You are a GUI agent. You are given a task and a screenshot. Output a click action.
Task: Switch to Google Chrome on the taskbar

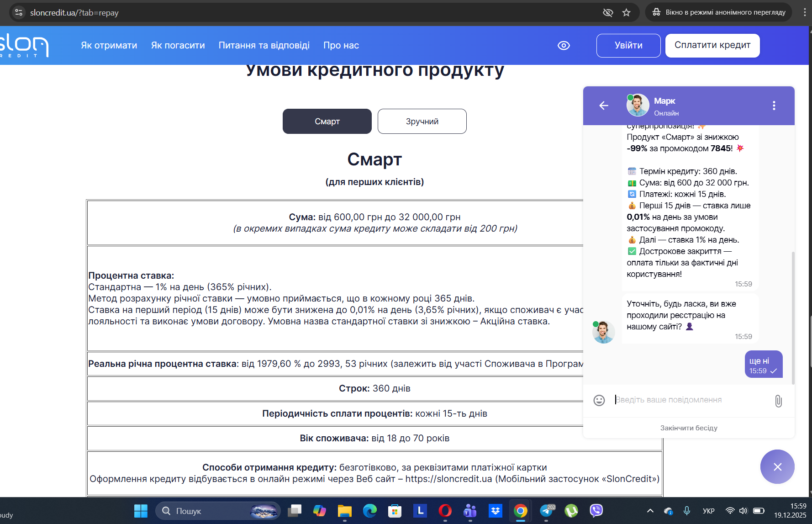point(521,511)
